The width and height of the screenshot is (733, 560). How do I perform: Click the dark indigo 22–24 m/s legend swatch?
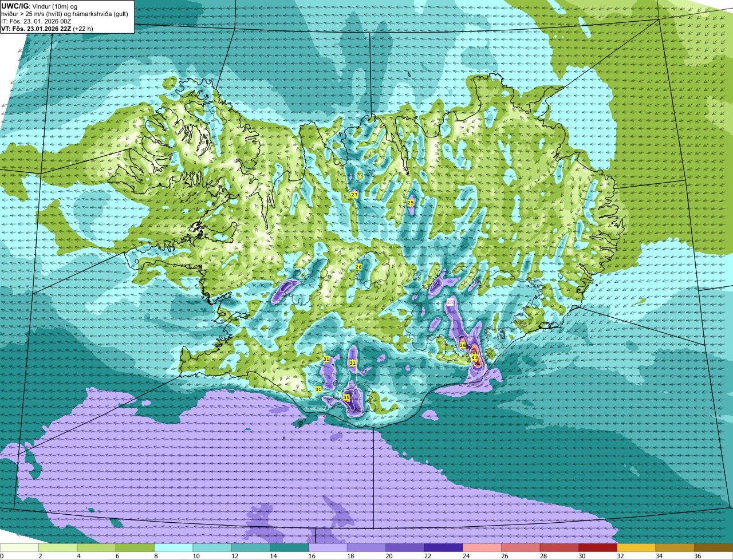point(443,547)
